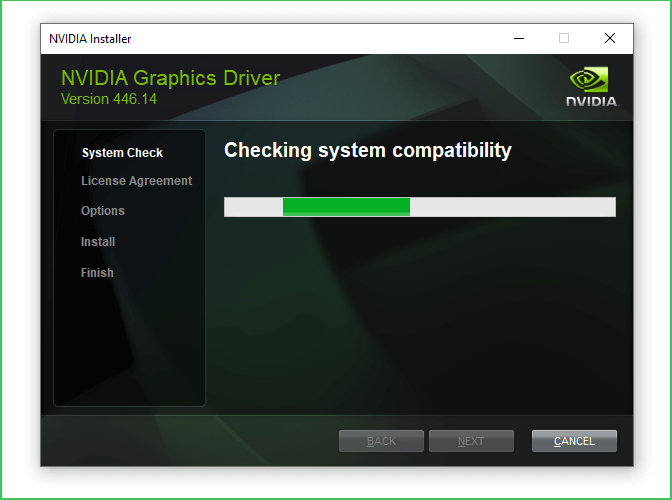Image resolution: width=672 pixels, height=500 pixels.
Task: Jump to the Finish step
Action: (97, 273)
